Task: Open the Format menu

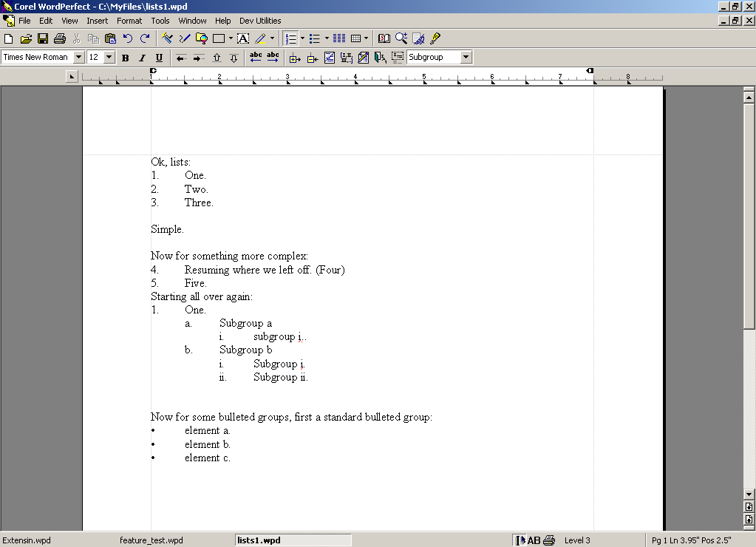Action: coord(129,21)
